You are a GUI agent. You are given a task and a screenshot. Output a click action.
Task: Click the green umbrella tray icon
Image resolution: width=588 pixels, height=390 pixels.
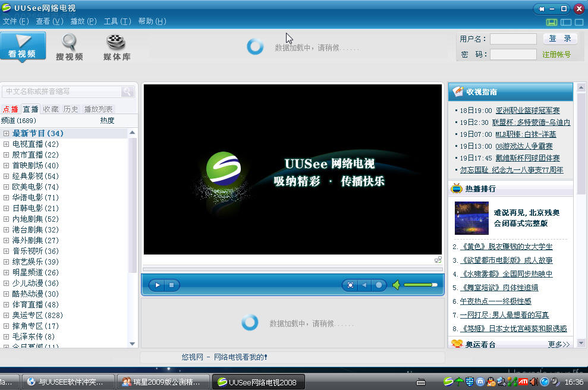pyautogui.click(x=459, y=382)
